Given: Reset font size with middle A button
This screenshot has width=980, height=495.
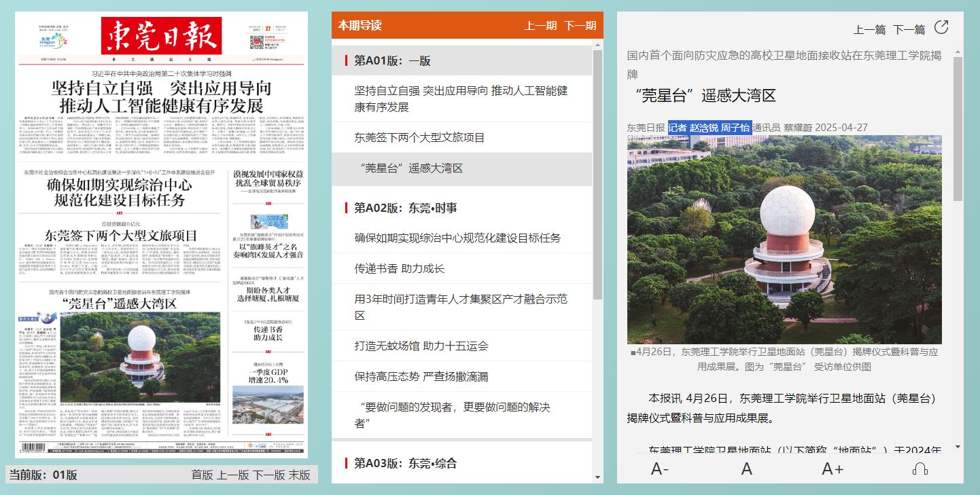Looking at the screenshot, I should (746, 469).
